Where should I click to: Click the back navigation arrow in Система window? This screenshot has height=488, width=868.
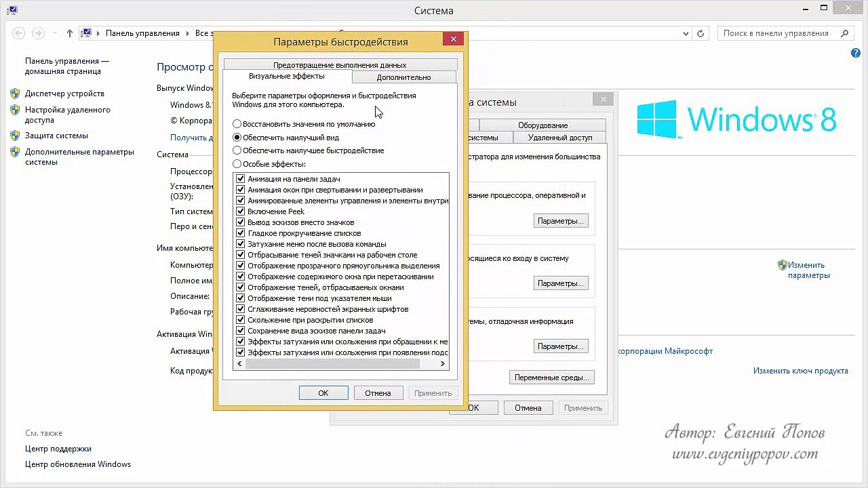pyautogui.click(x=19, y=33)
